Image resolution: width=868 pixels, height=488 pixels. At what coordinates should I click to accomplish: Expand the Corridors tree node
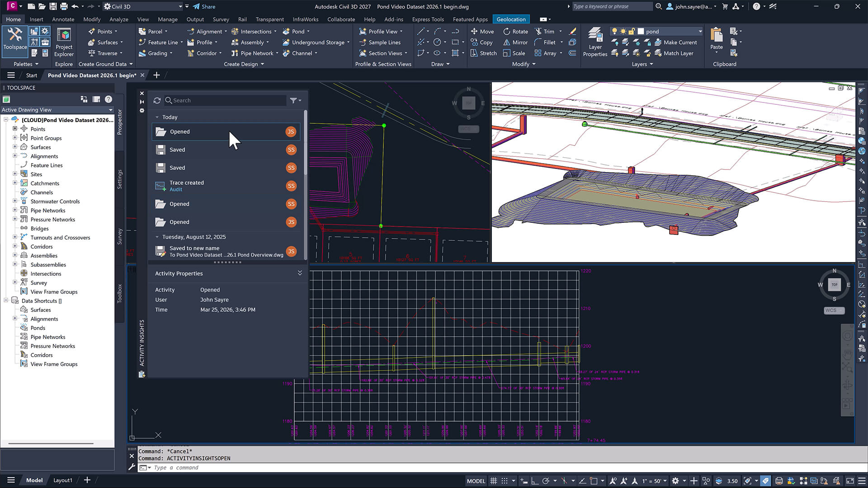[x=15, y=246]
